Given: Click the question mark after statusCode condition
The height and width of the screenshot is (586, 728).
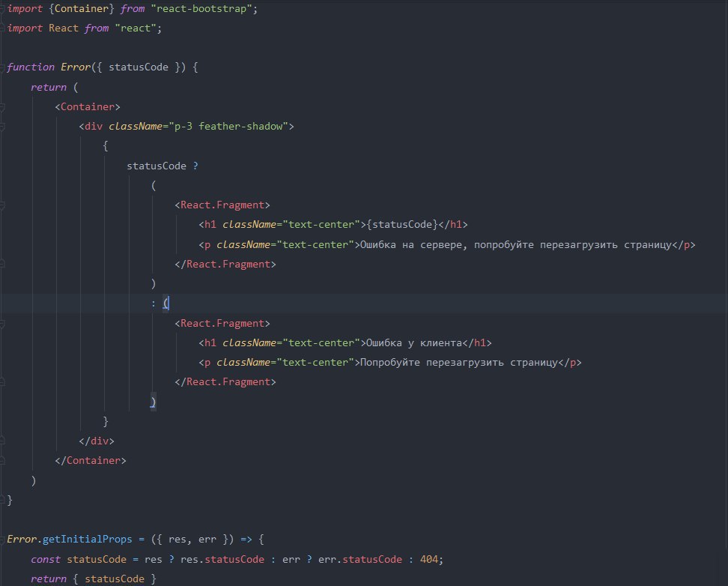Looking at the screenshot, I should click(195, 166).
